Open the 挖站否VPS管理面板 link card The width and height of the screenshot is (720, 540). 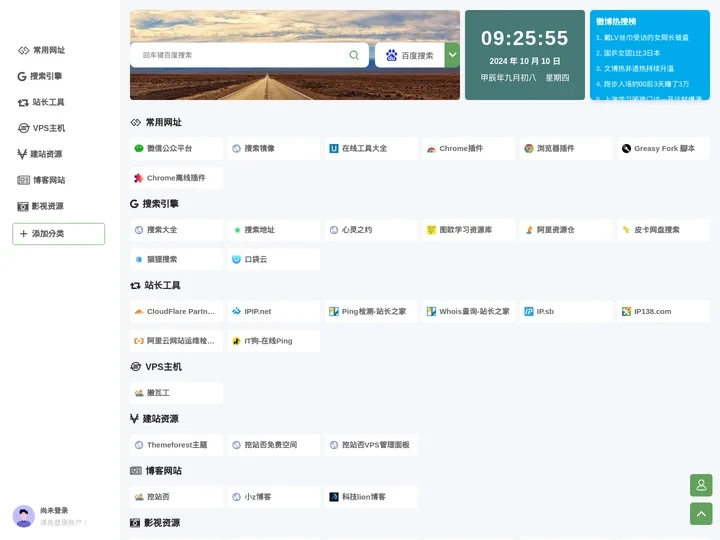pos(371,445)
